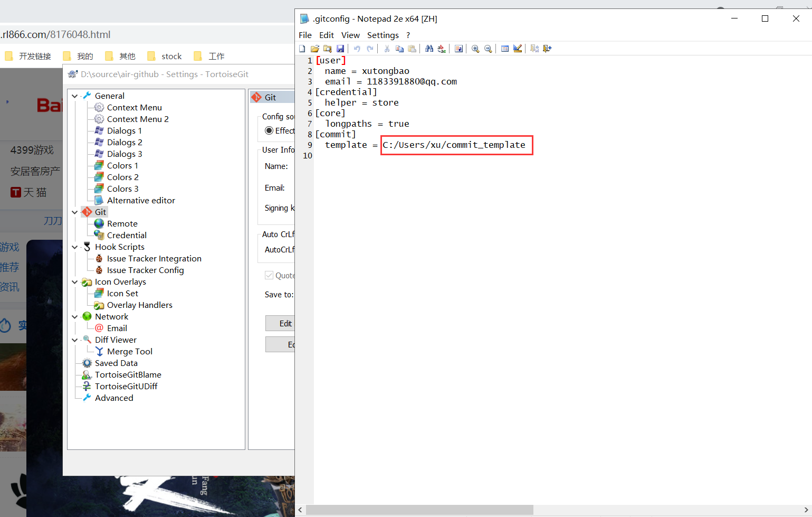
Task: Collapse the Diff Viewer tree node
Action: pyautogui.click(x=75, y=340)
